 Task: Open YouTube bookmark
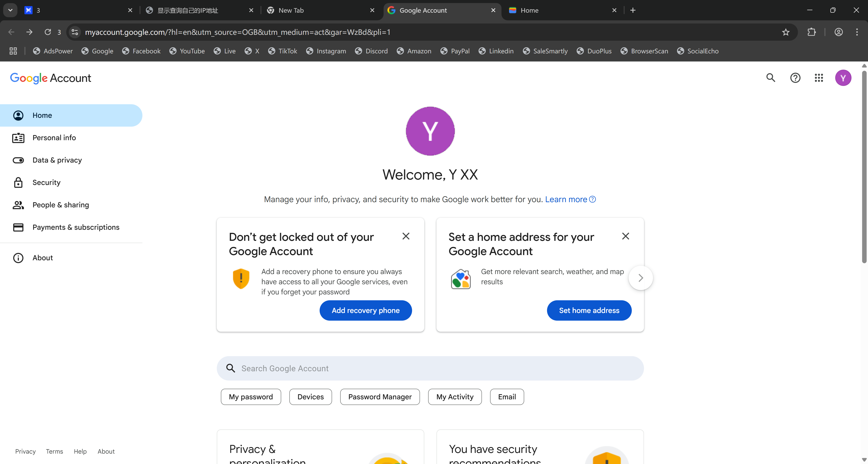(187, 51)
